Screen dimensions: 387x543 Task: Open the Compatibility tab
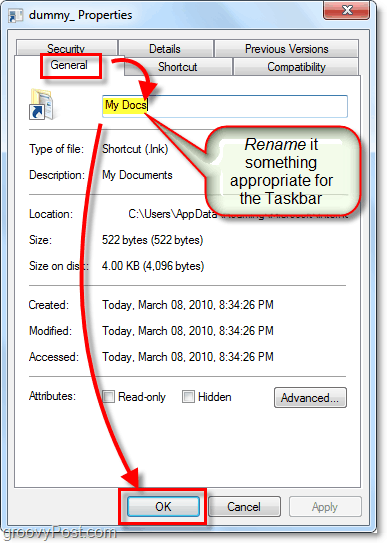click(296, 66)
